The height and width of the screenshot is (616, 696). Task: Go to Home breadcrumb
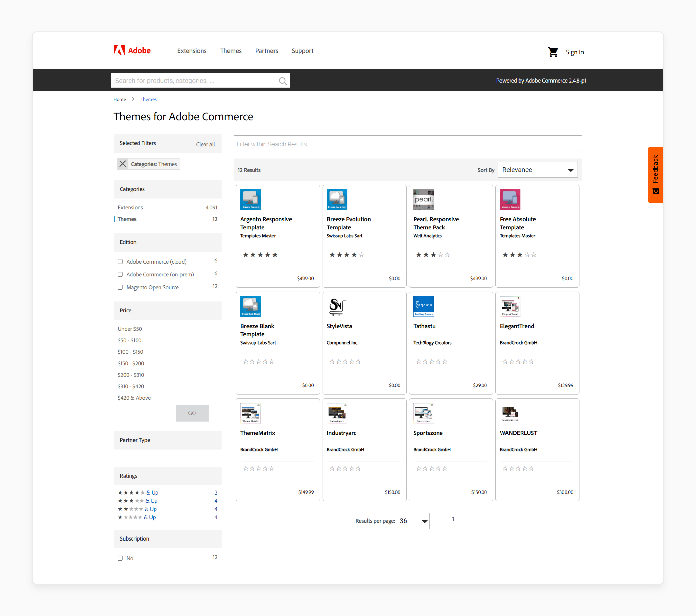tap(119, 99)
